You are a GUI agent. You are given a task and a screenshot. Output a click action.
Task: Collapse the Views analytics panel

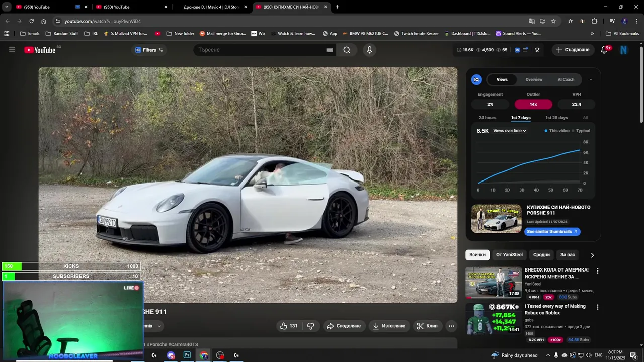591,80
